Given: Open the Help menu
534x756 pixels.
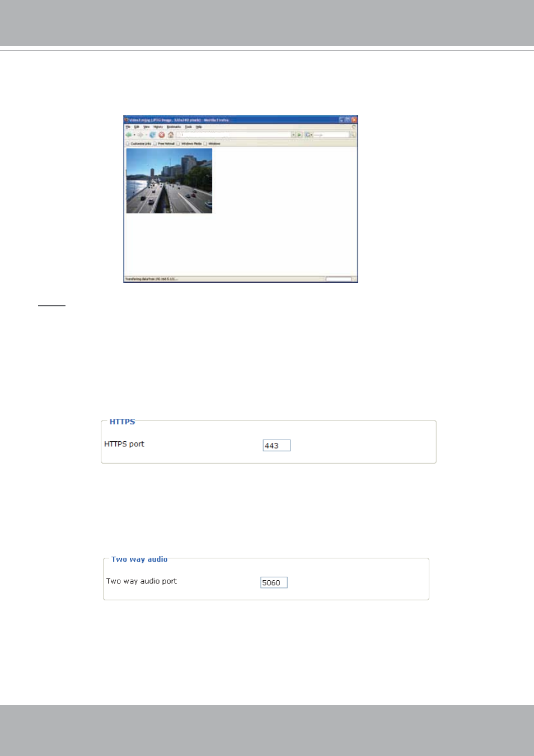Looking at the screenshot, I should click(199, 127).
